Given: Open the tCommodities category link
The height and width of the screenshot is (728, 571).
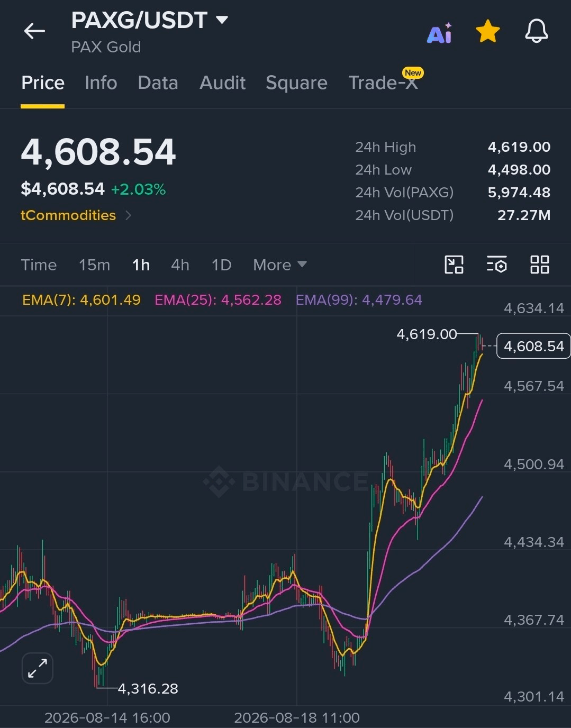Looking at the screenshot, I should coord(76,215).
